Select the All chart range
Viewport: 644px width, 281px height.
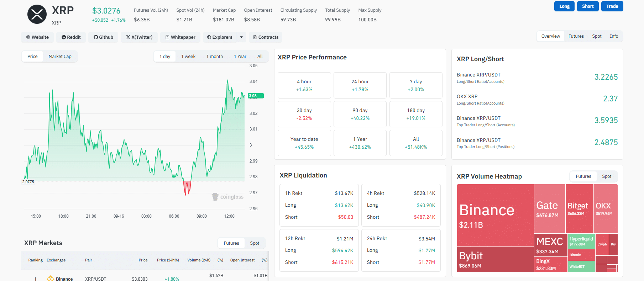tap(260, 57)
